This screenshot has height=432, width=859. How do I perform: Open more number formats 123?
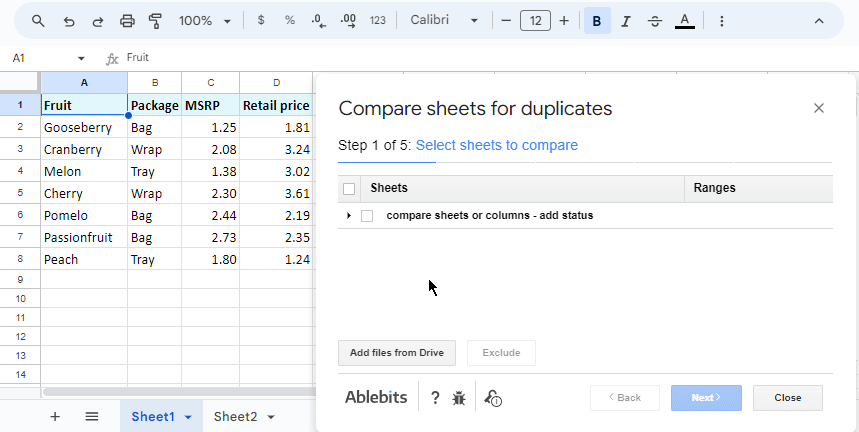(x=377, y=21)
